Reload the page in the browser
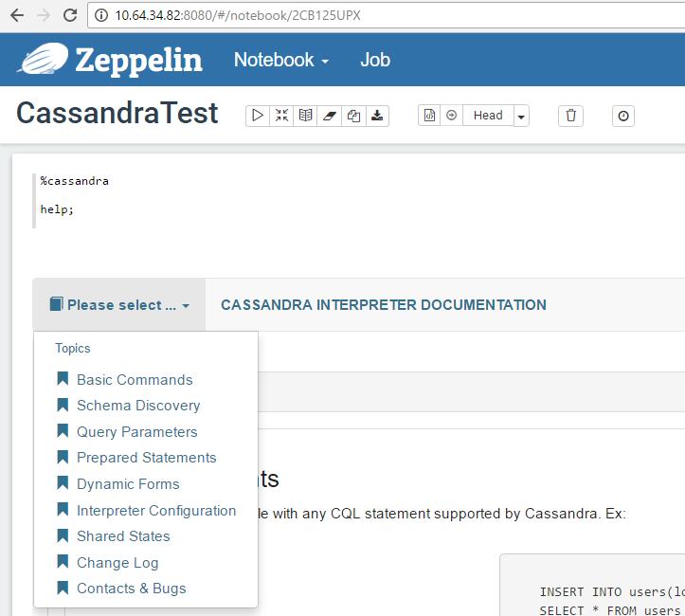The width and height of the screenshot is (685, 616). pyautogui.click(x=70, y=15)
